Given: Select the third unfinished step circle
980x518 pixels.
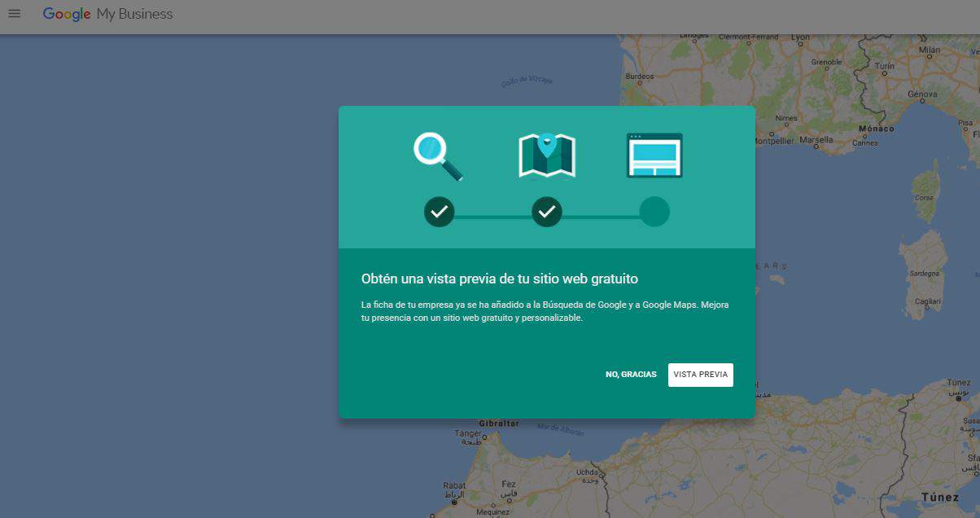Looking at the screenshot, I should click(654, 212).
